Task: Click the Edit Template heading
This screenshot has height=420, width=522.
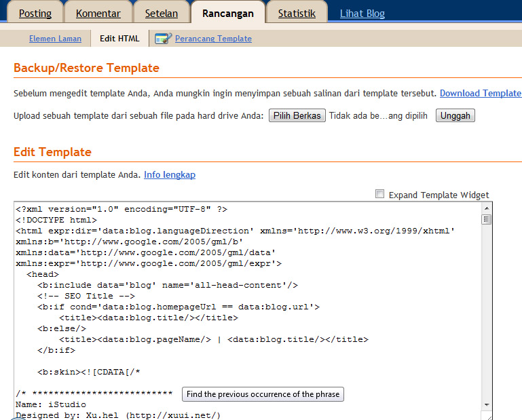Action: [x=52, y=152]
